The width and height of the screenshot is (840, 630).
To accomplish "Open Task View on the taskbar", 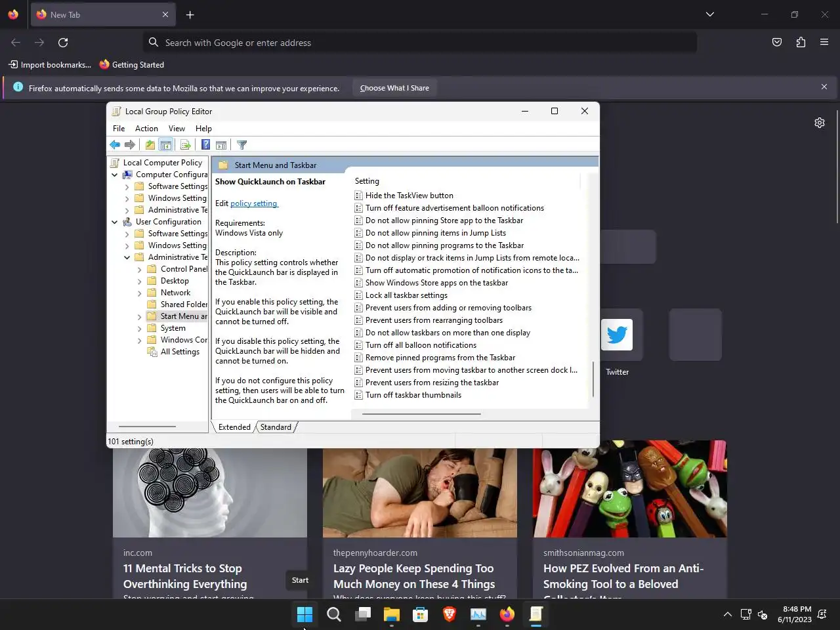I will point(362,614).
